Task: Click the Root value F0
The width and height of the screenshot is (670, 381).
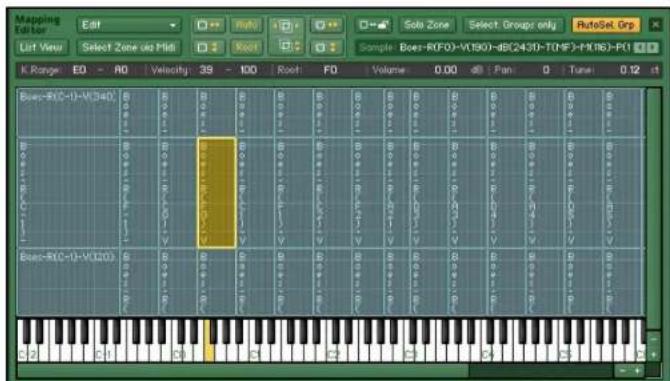Action: pos(330,70)
